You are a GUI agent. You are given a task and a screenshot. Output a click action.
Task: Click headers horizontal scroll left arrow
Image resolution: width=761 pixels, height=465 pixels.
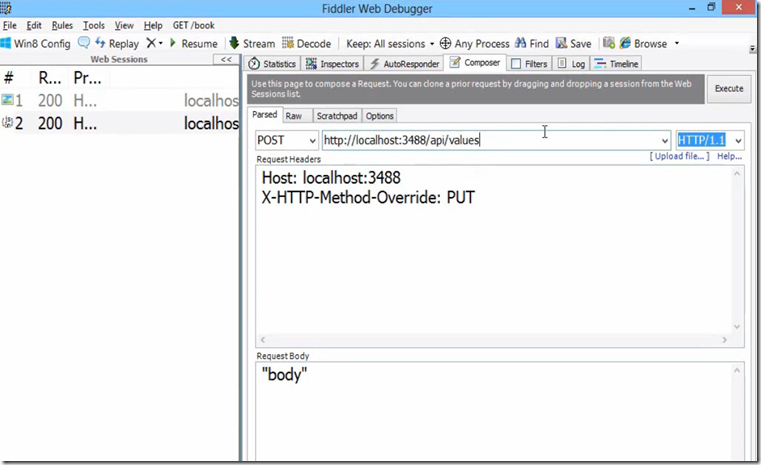pyautogui.click(x=263, y=340)
